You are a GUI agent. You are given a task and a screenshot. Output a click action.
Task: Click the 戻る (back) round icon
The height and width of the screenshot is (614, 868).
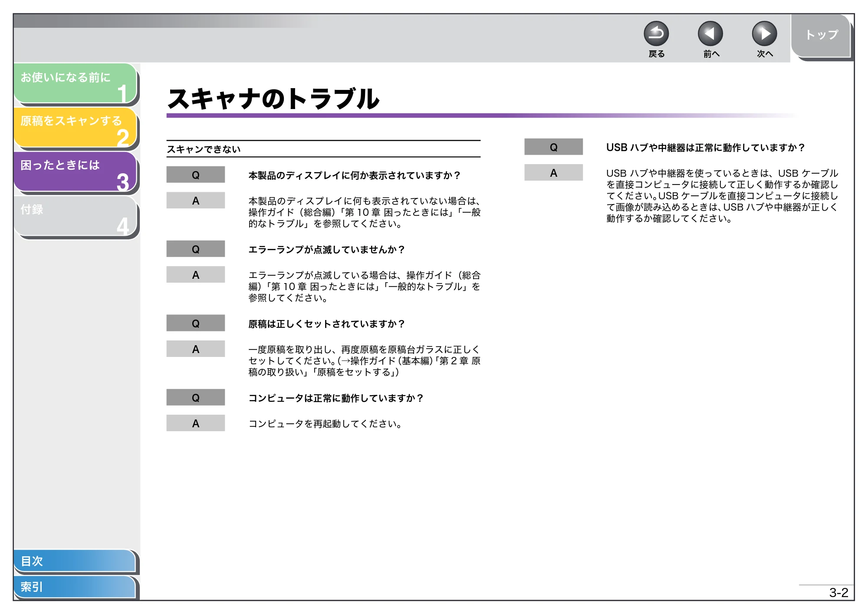click(x=656, y=34)
